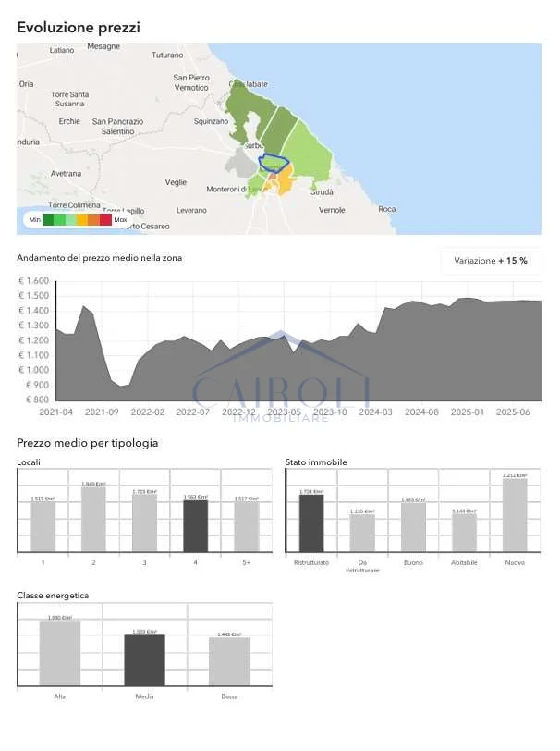Select the dark green legend swatch next to Min
The height and width of the screenshot is (751, 560).
[48, 220]
